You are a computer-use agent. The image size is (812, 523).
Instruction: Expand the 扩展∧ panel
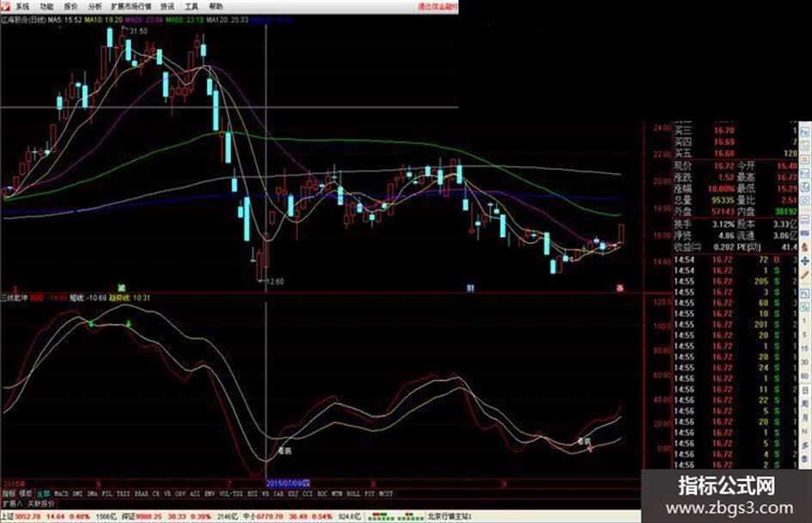click(12, 503)
